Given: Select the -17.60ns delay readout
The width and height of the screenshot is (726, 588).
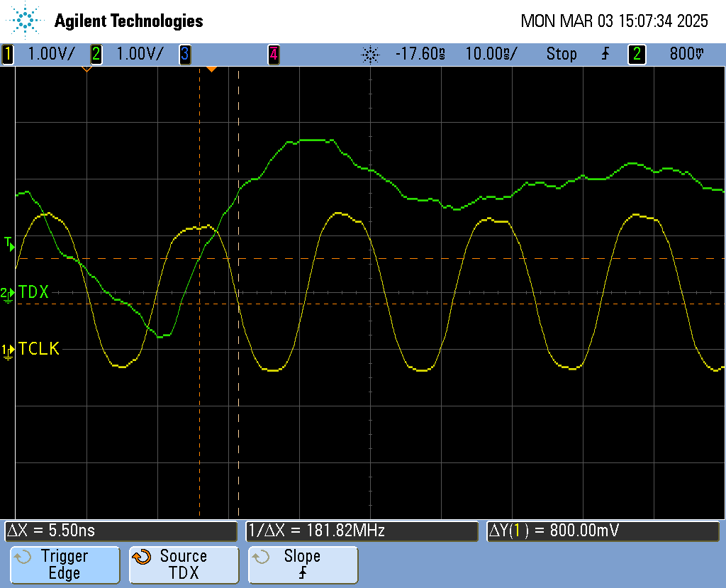Looking at the screenshot, I should coord(419,54).
